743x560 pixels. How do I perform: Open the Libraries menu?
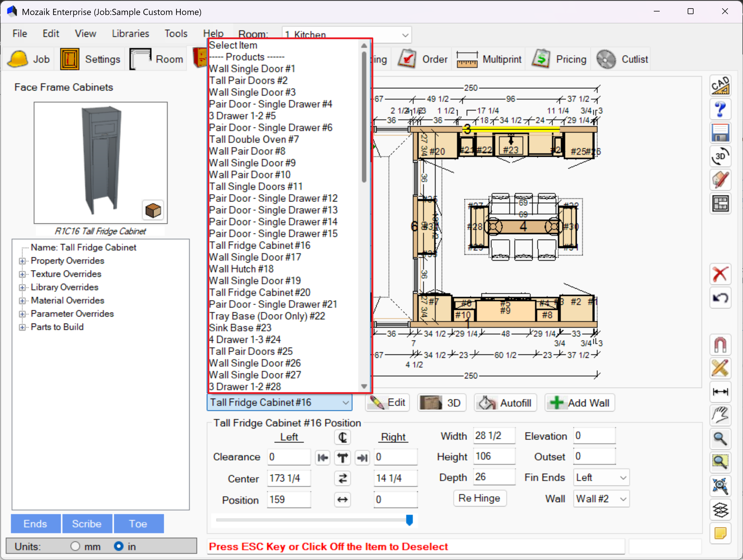click(130, 34)
